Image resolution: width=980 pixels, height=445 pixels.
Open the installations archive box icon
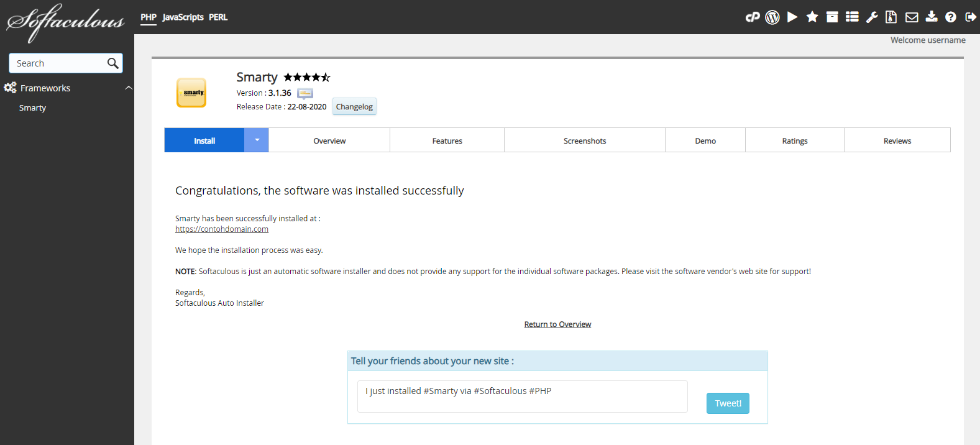(832, 17)
